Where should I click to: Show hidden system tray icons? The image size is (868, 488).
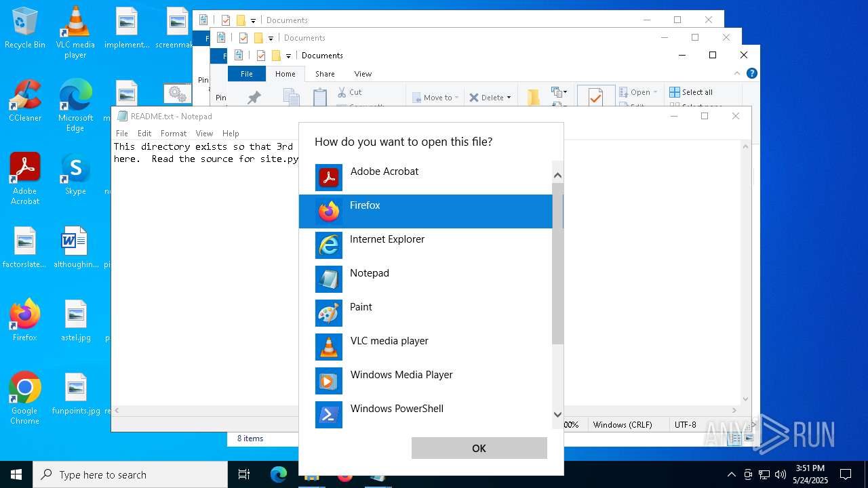coord(731,474)
